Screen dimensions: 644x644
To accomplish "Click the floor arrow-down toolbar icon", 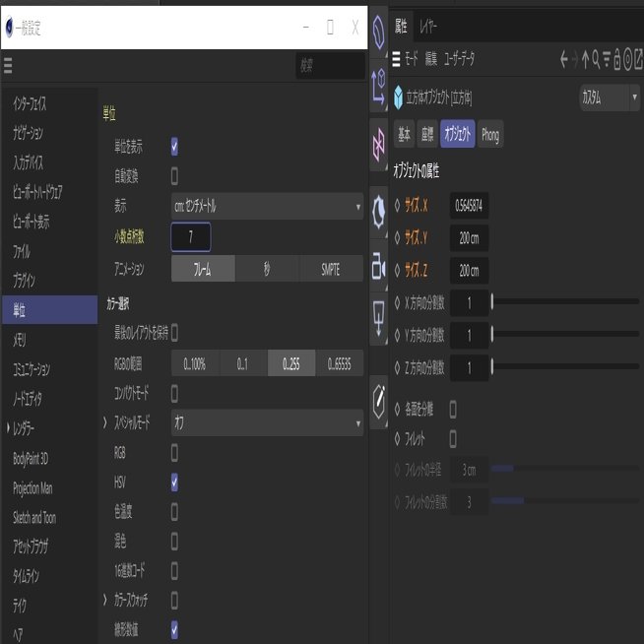I will pos(378,318).
